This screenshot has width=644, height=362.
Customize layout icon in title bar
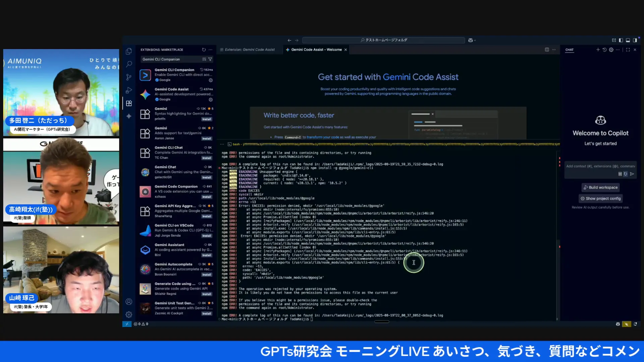(x=614, y=40)
